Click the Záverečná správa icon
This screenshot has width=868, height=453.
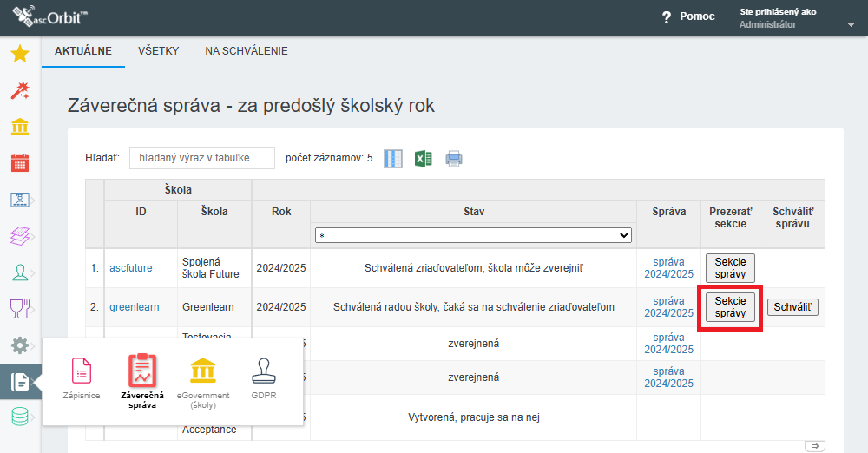(x=142, y=381)
